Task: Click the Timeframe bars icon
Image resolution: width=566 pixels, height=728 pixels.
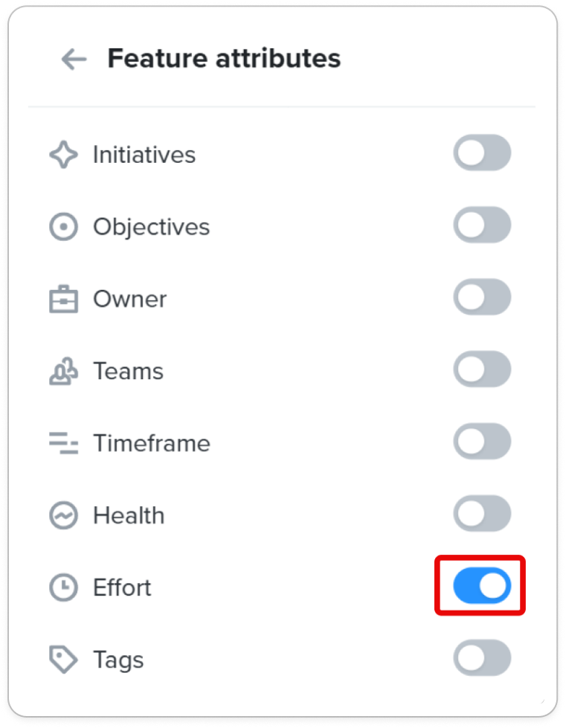Action: (x=64, y=443)
